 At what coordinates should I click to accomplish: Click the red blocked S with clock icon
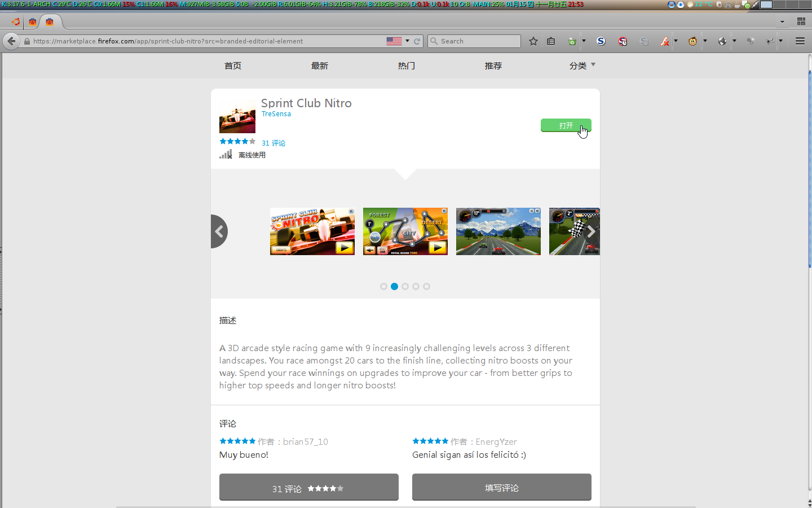[623, 41]
